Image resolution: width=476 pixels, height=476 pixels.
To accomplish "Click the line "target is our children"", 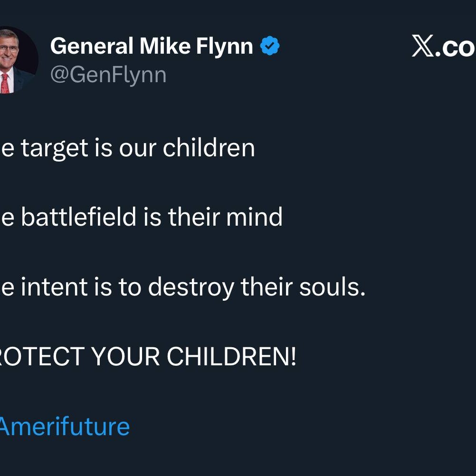I will pyautogui.click(x=128, y=148).
